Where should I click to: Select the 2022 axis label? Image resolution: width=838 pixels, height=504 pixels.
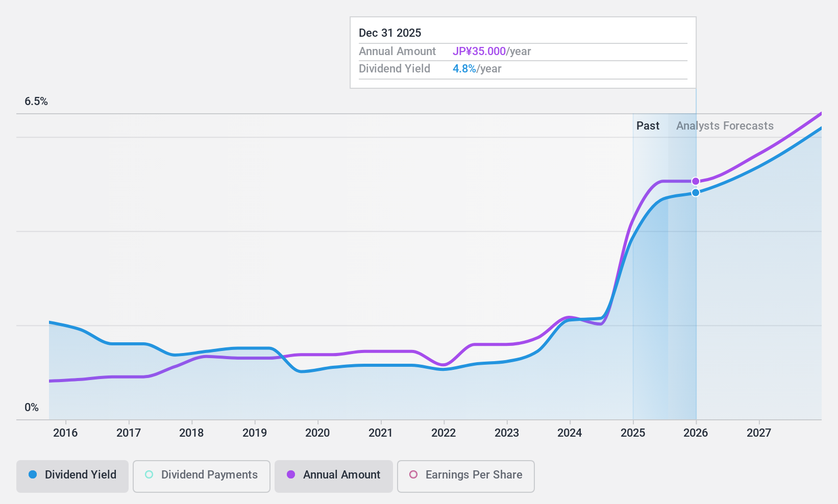click(x=443, y=433)
